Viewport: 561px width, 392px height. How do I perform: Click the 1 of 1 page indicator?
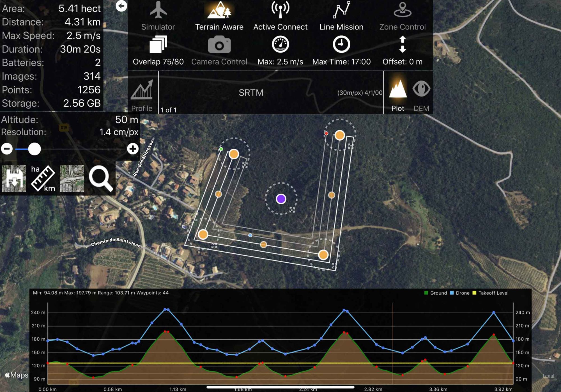click(169, 110)
